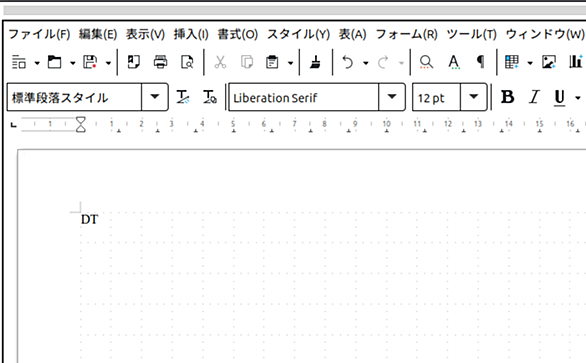Click the Open file folder icon

click(x=55, y=62)
